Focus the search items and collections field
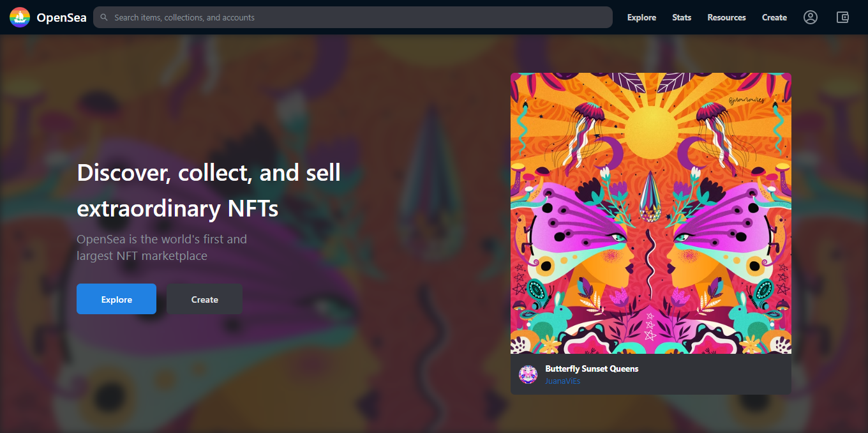Image resolution: width=868 pixels, height=433 pixels. tap(353, 17)
